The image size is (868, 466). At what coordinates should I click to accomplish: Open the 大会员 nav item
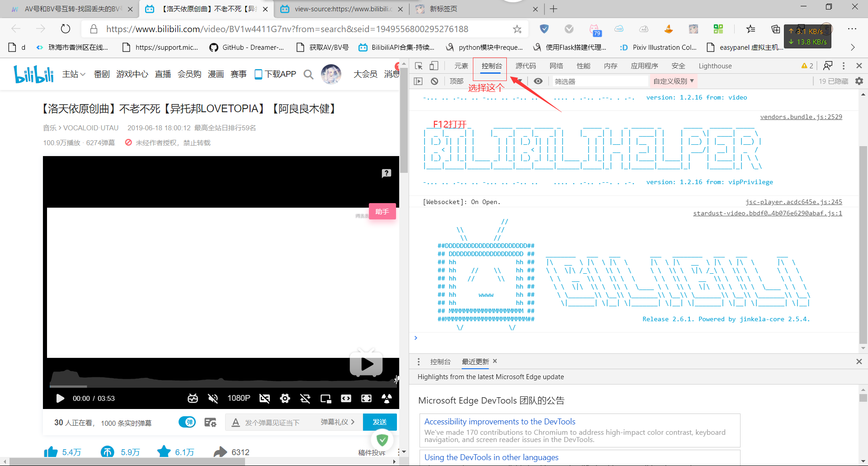pyautogui.click(x=365, y=74)
